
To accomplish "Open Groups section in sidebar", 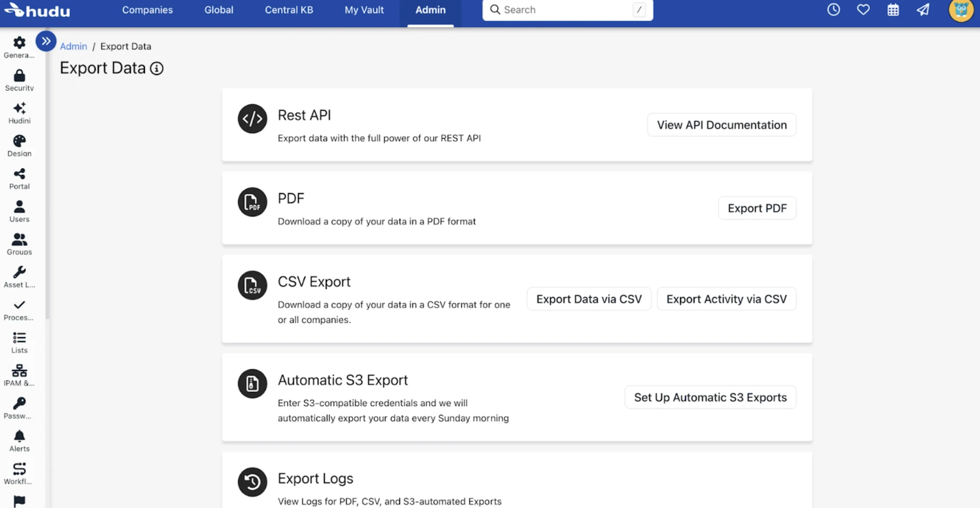I will (19, 244).
